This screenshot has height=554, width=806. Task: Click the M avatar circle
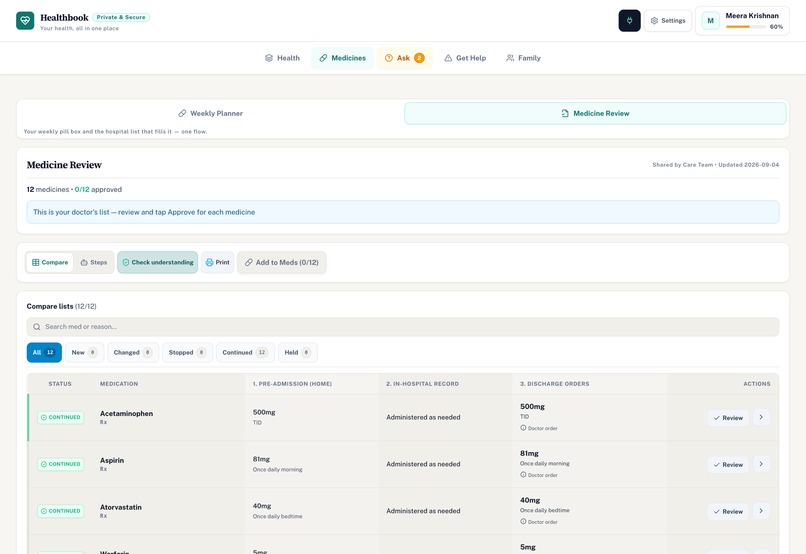click(x=710, y=21)
